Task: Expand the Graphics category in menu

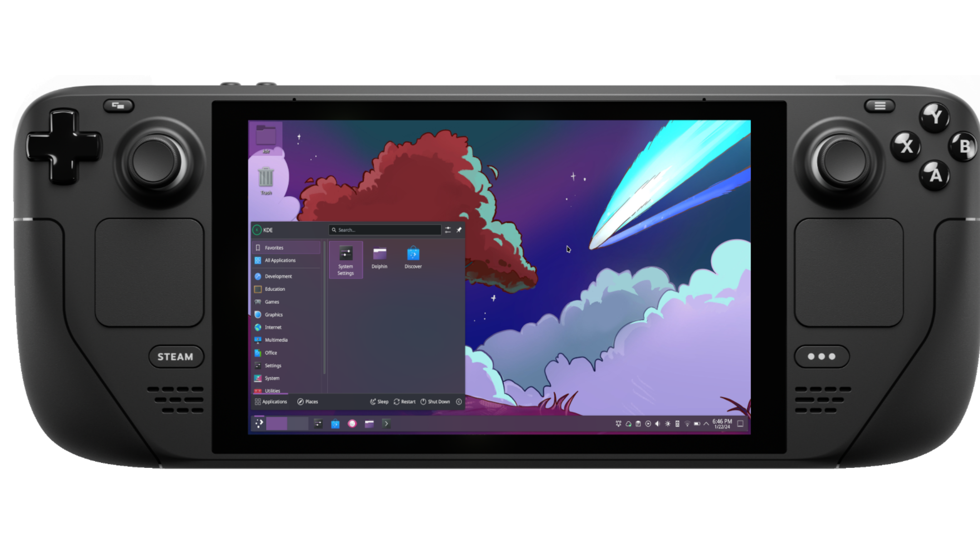Action: [x=274, y=314]
